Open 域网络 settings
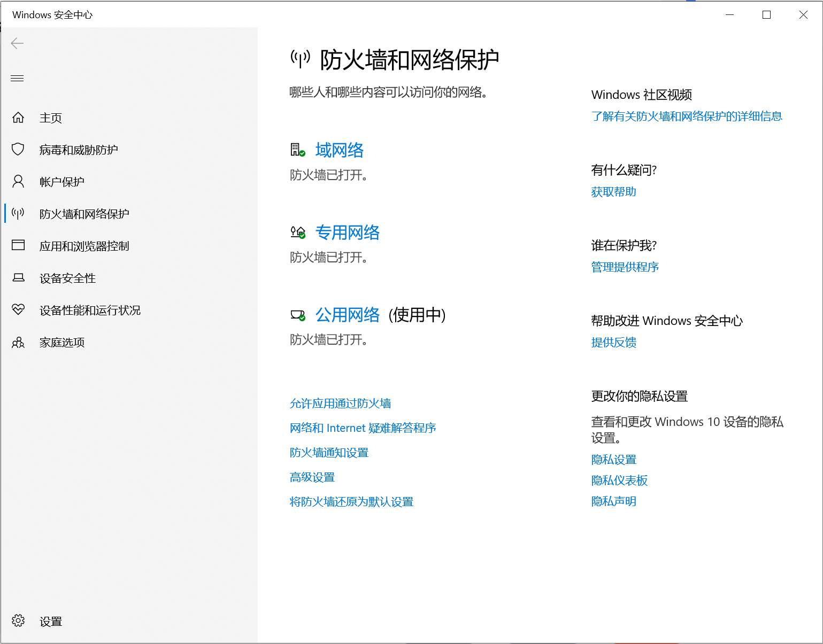 click(339, 150)
